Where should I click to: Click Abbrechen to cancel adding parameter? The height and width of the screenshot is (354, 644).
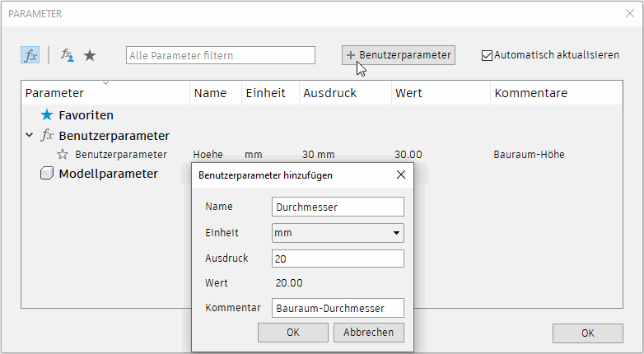tap(368, 333)
